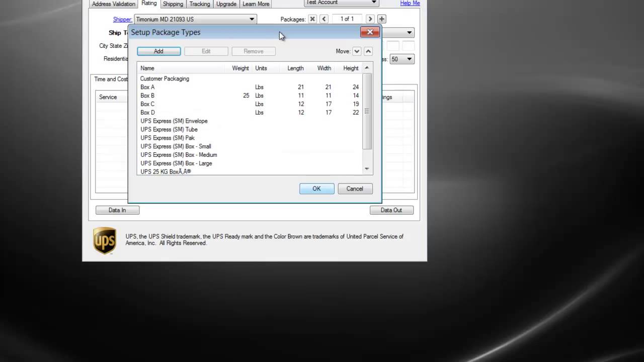Screen dimensions: 644x362
Task: Open the Shipper dropdown
Action: tap(195, 19)
